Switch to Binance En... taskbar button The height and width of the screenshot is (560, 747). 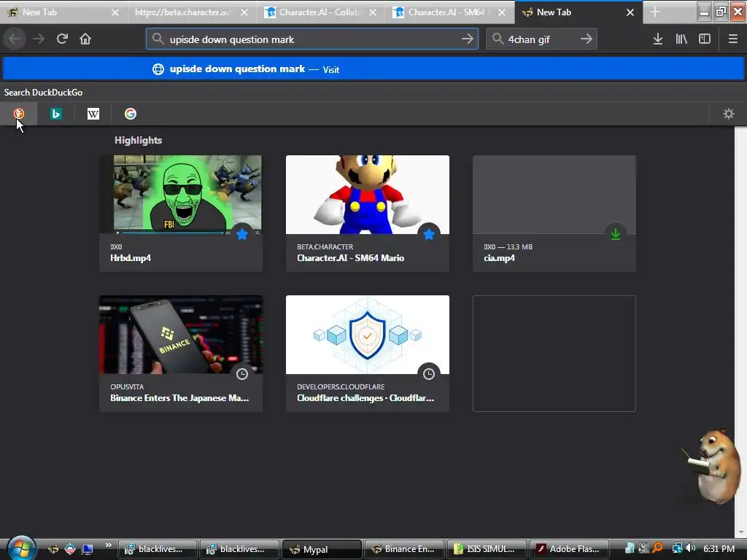404,549
